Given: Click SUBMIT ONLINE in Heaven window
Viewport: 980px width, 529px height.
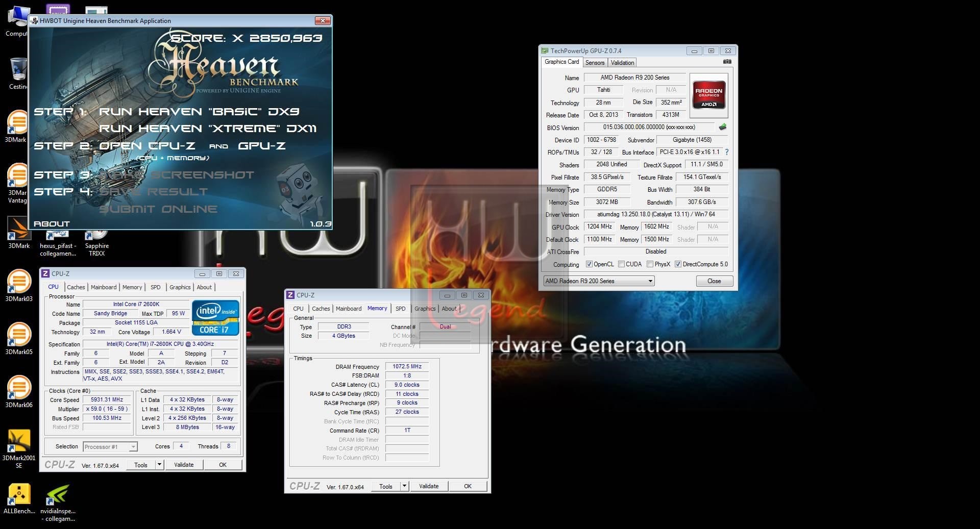Looking at the screenshot, I should point(158,209).
